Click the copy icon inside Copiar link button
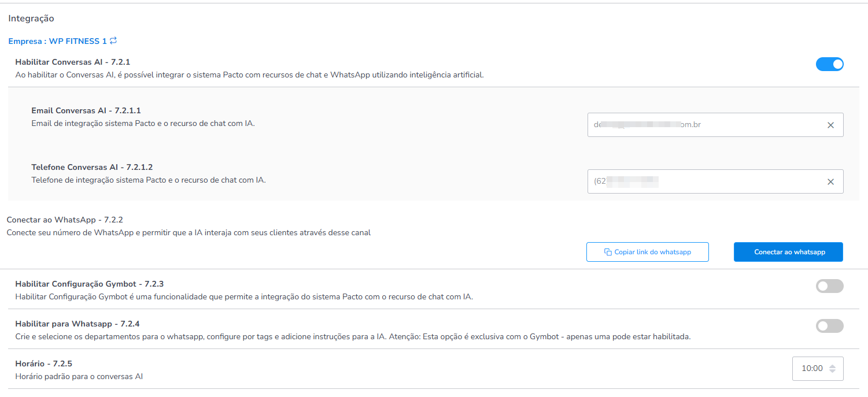The height and width of the screenshot is (397, 868). click(x=608, y=252)
